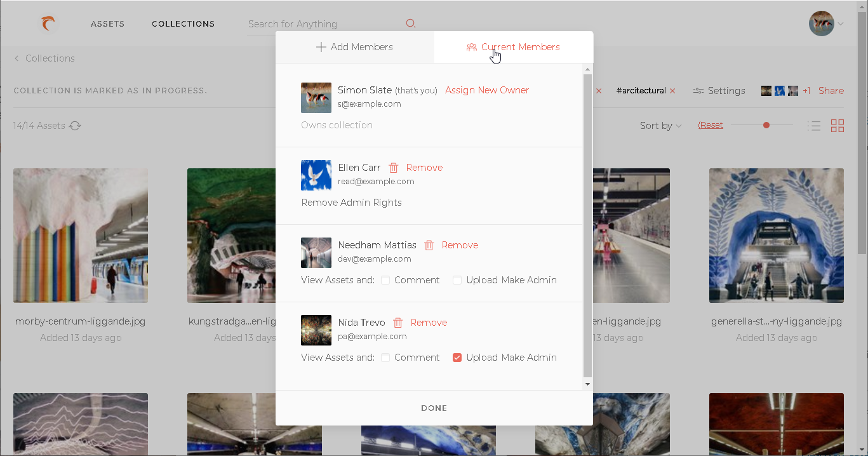Switch to grid view layout icon
868x456 pixels.
(838, 126)
